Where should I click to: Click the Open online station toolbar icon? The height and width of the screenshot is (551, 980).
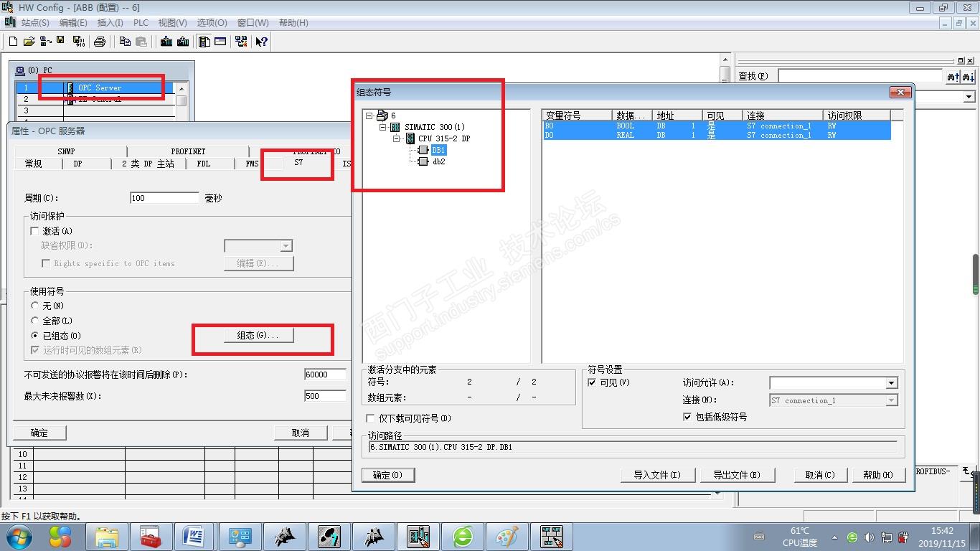(45, 42)
